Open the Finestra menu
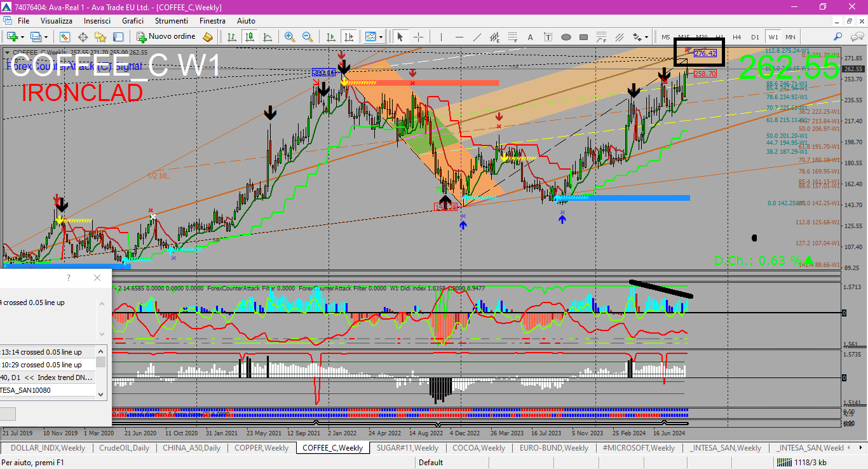Screen dimensions: 868x469 [x=212, y=21]
